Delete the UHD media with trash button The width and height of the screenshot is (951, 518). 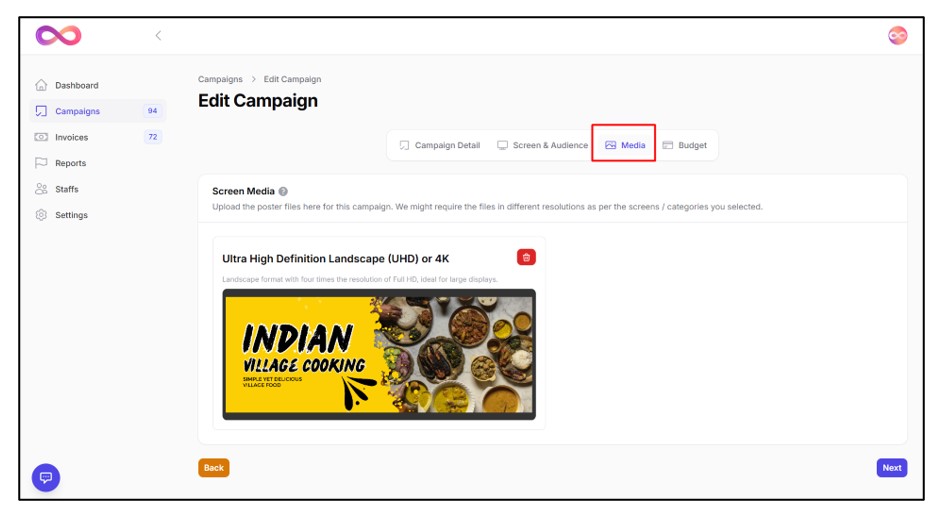526,257
